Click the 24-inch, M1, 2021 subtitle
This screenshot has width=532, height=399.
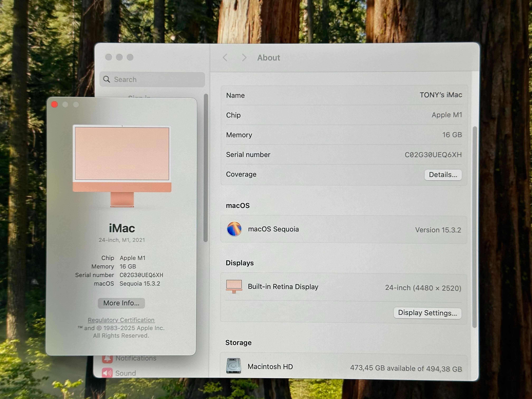[x=122, y=240]
